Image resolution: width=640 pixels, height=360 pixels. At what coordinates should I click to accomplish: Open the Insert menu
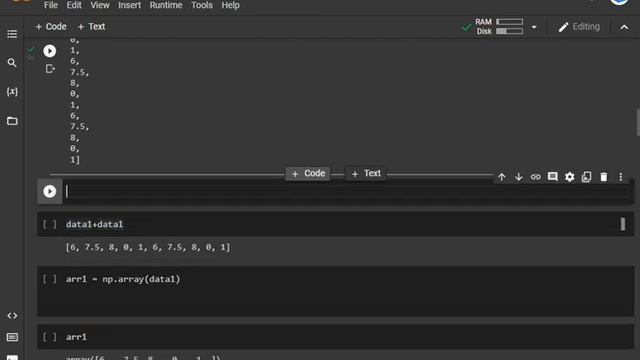[x=129, y=5]
